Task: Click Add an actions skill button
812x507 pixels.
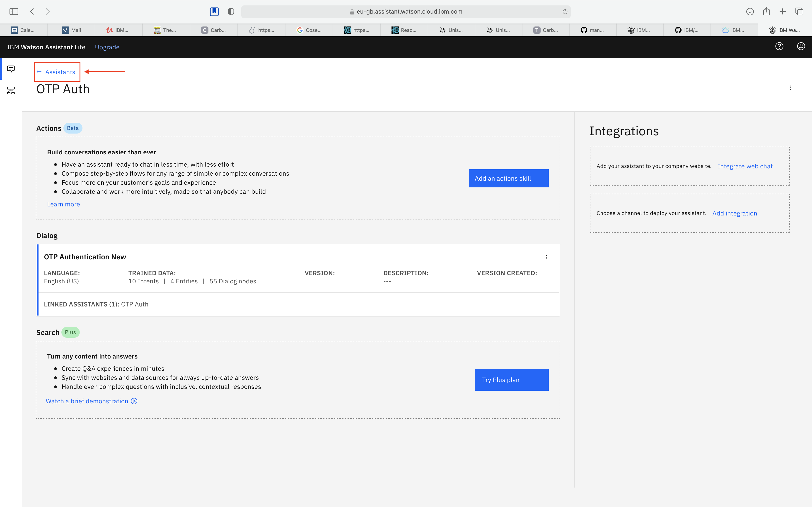Action: coord(508,178)
